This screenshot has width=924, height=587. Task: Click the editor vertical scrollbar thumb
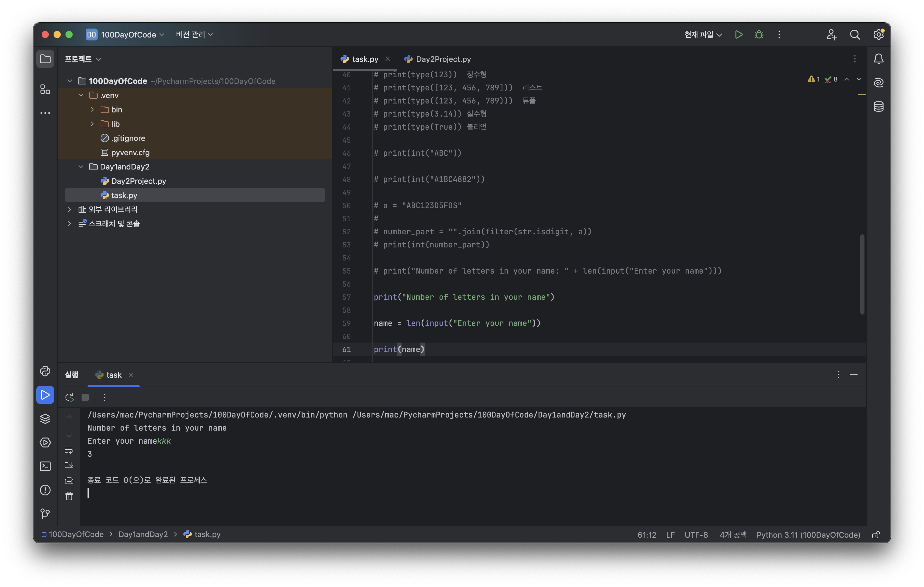pos(862,274)
